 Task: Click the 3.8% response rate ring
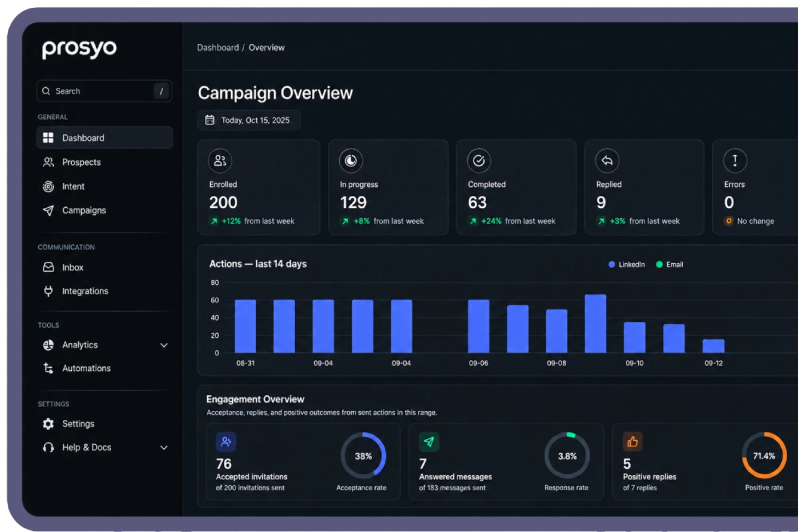click(567, 456)
